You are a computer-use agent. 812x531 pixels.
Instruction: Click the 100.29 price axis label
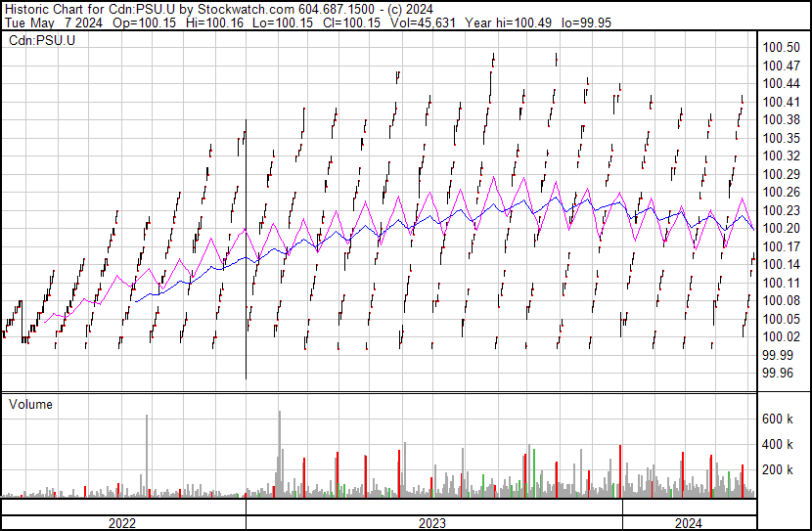point(781,174)
